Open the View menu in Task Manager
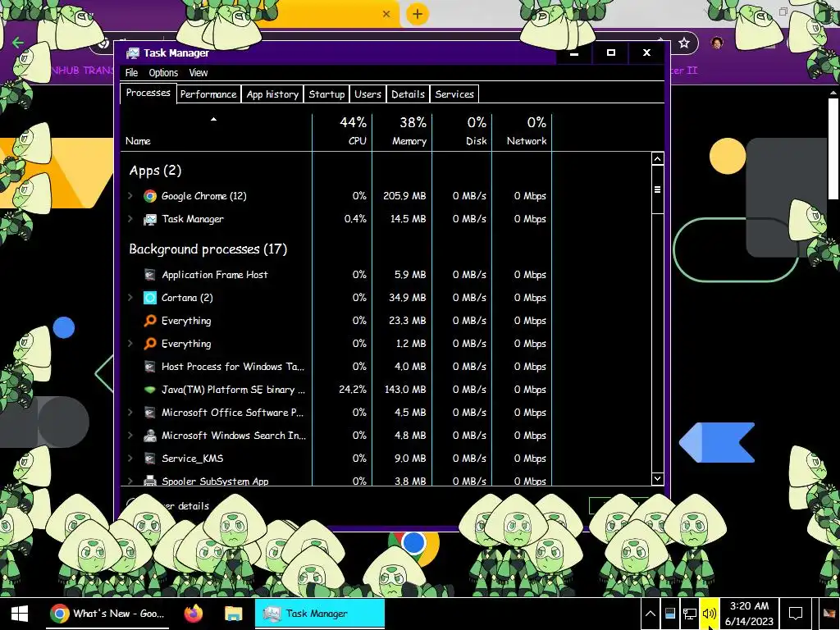 199,73
